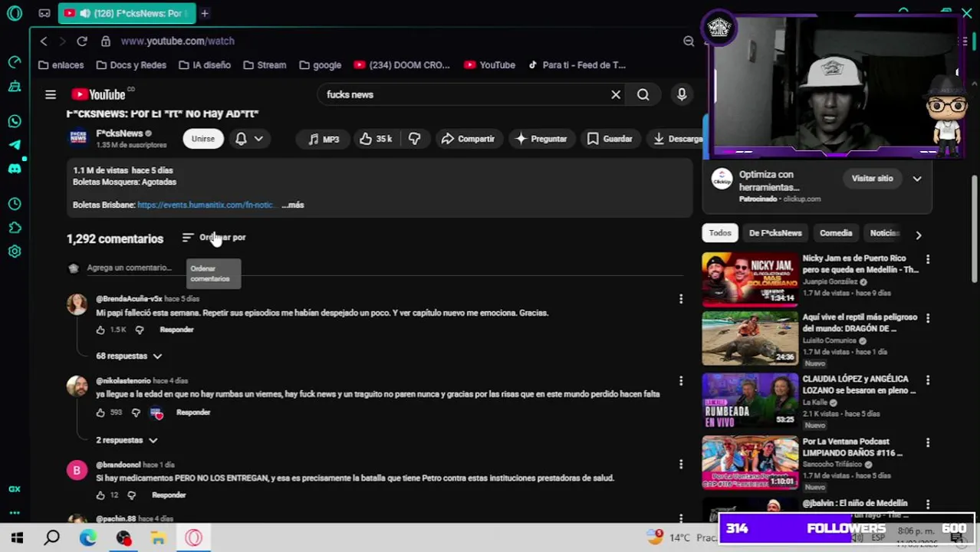Like the @BrendaAcuña comment with 1.5K

(100, 330)
